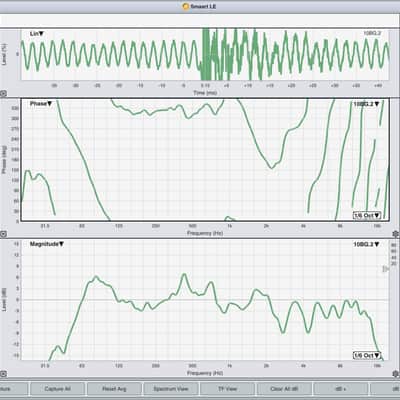Click the Capture All button
The image size is (400, 400).
tap(57, 389)
